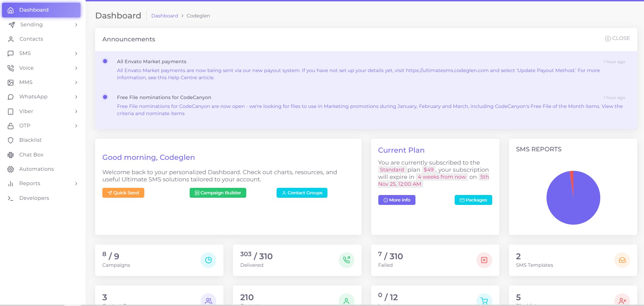This screenshot has width=644, height=306.
Task: Click the Quick Send button
Action: 123,193
